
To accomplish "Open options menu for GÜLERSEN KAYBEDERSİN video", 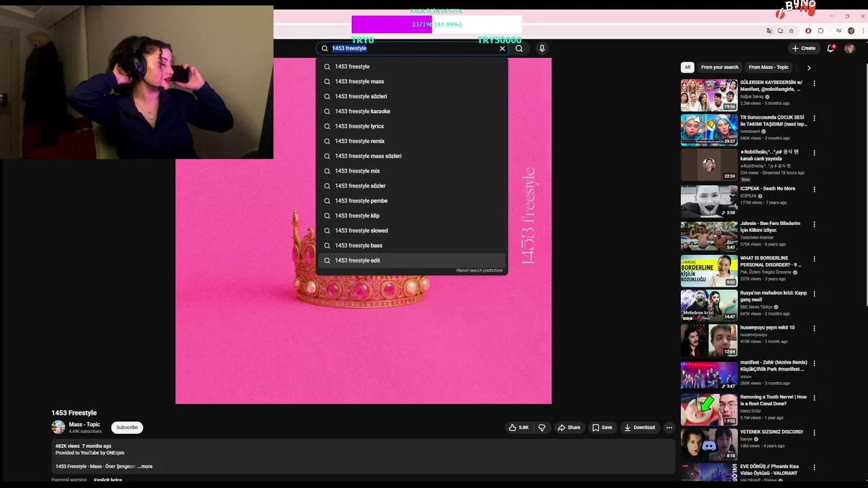I will (814, 83).
